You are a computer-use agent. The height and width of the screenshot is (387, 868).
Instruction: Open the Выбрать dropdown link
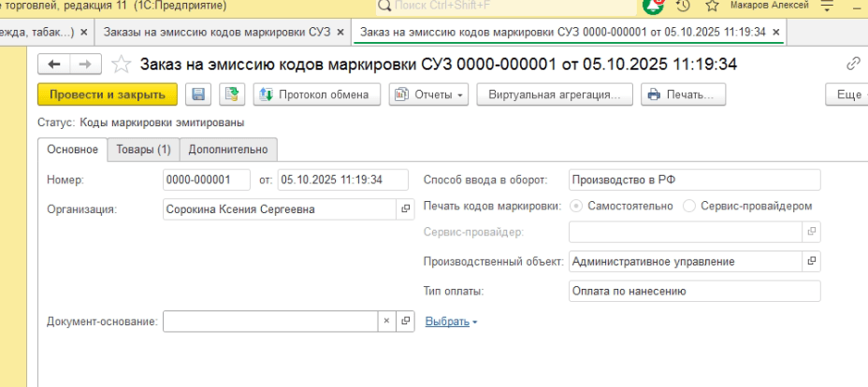pyautogui.click(x=451, y=322)
